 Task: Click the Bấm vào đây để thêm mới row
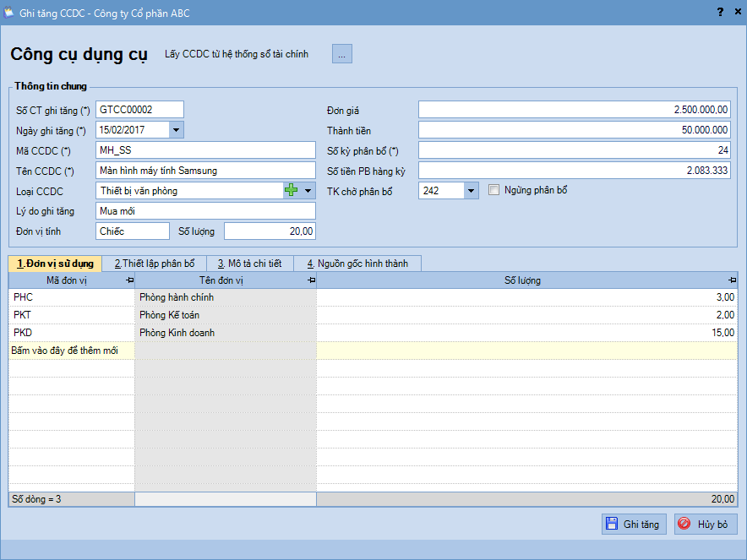click(72, 351)
